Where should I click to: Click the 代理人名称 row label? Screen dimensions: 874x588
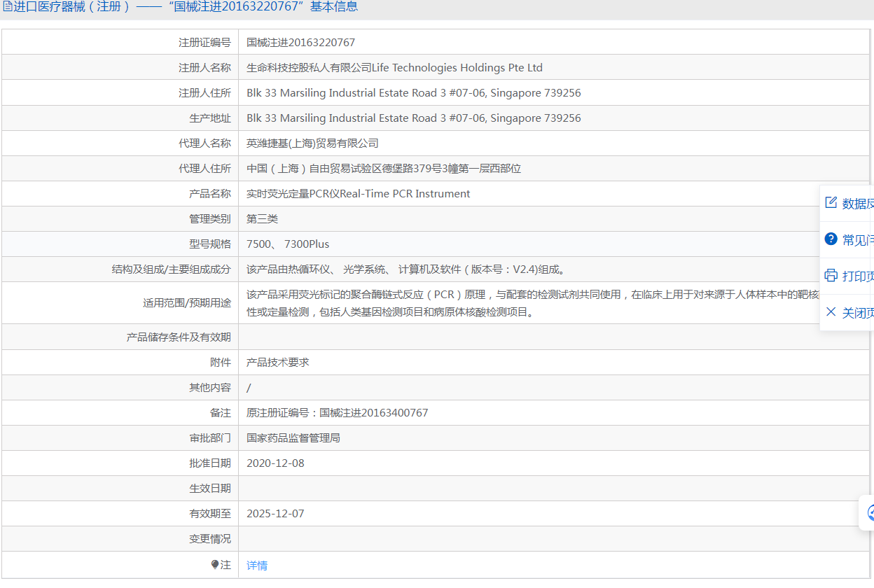(x=204, y=143)
